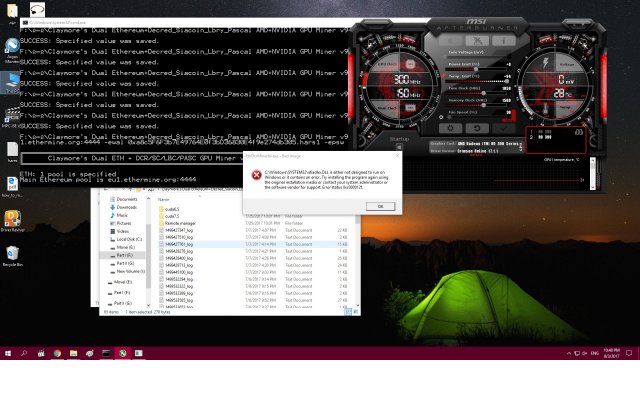Open the Recycle Bin desktop icon

[12, 254]
